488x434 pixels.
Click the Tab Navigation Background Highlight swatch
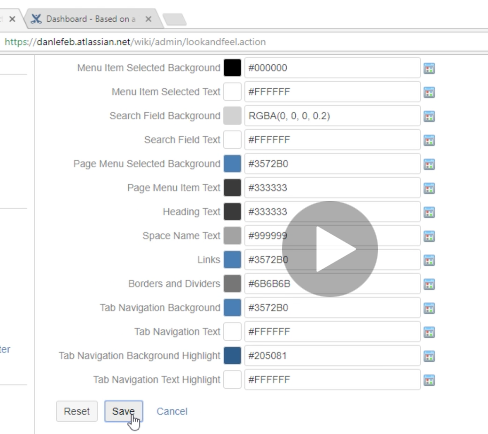pyautogui.click(x=232, y=356)
